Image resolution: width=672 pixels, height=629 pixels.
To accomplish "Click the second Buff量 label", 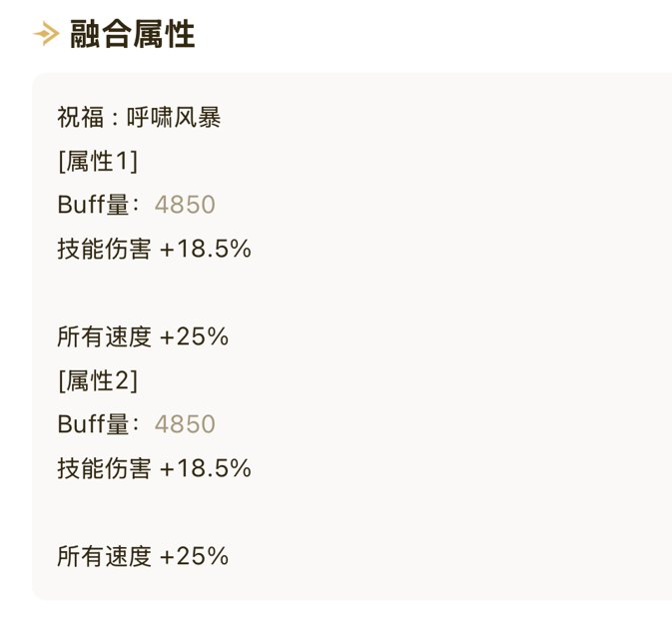I will point(99,424).
